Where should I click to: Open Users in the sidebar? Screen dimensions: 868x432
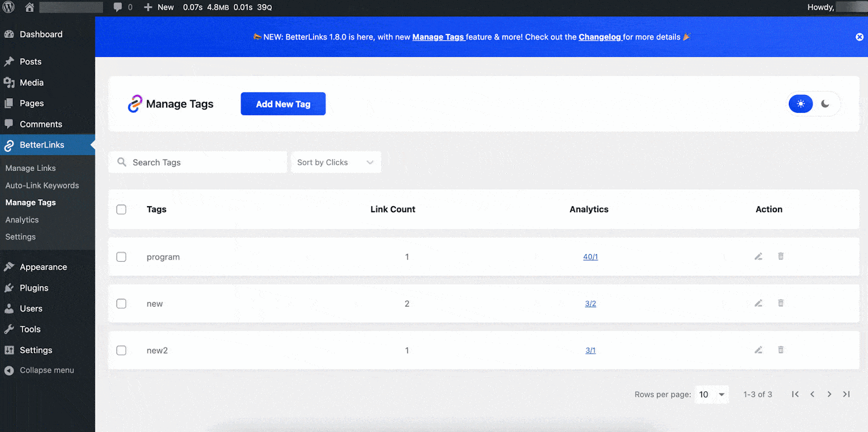47,308
